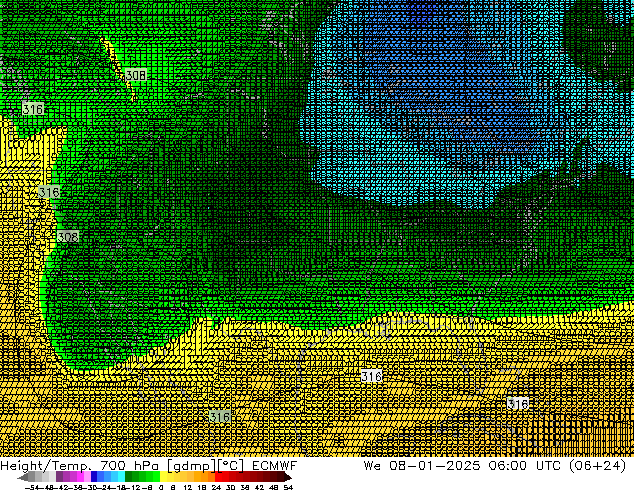Click the gray left arrow end of the color scale
This screenshot has height=490, width=634.
(24, 477)
